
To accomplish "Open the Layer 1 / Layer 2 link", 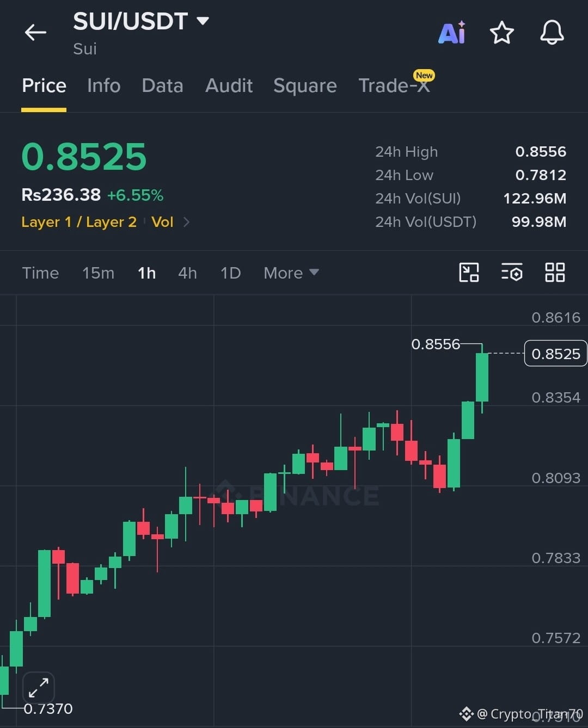I will pyautogui.click(x=79, y=222).
